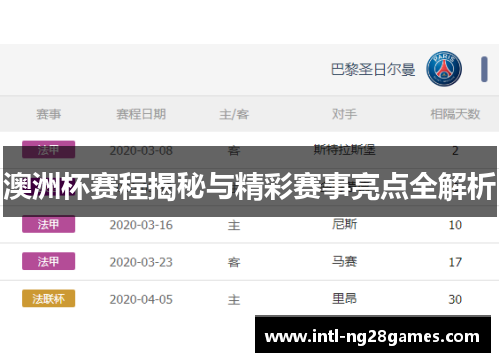The image size is (500, 362).
Task: Click 客 in the 斯特拉斯堡 row
Action: click(x=234, y=151)
